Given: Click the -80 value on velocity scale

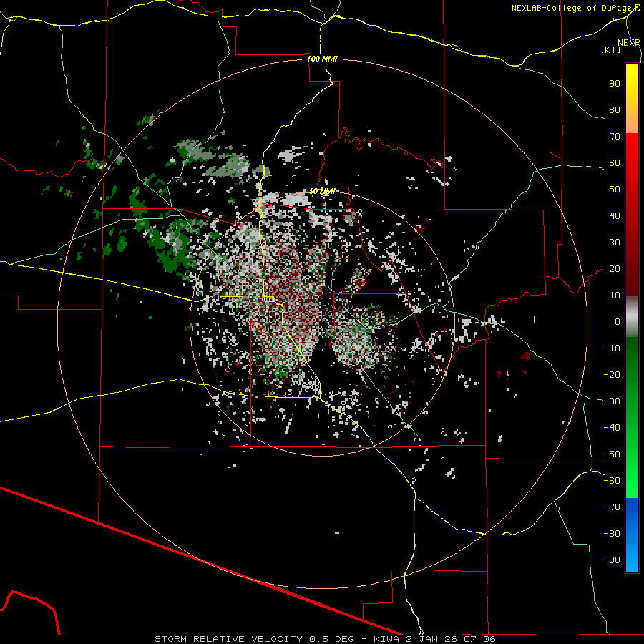Looking at the screenshot, I should click(x=612, y=534).
